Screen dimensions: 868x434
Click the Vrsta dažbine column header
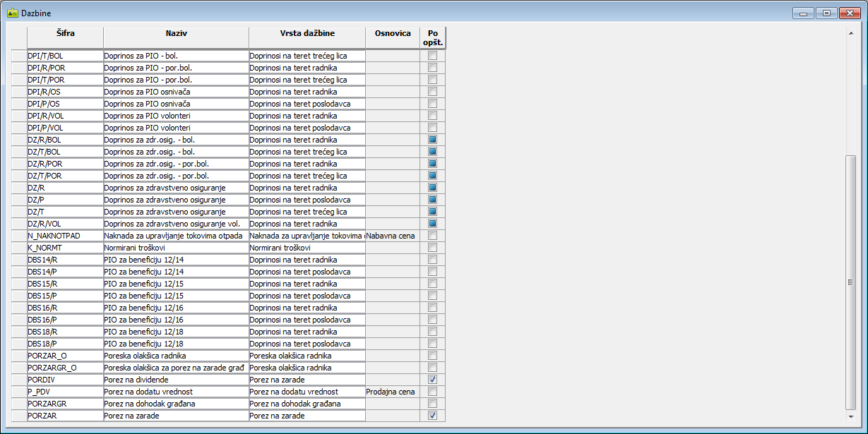pos(307,33)
